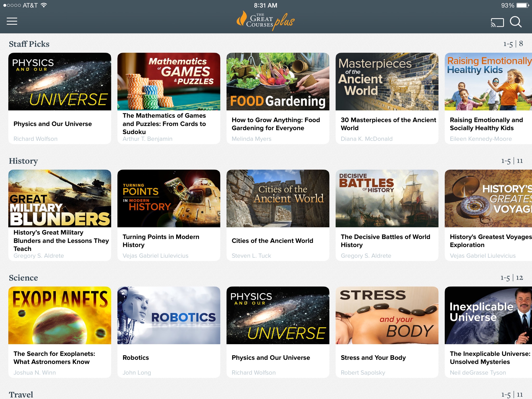The width and height of the screenshot is (532, 399).
Task: Select the Food Gardening course thumbnail
Action: tap(278, 82)
